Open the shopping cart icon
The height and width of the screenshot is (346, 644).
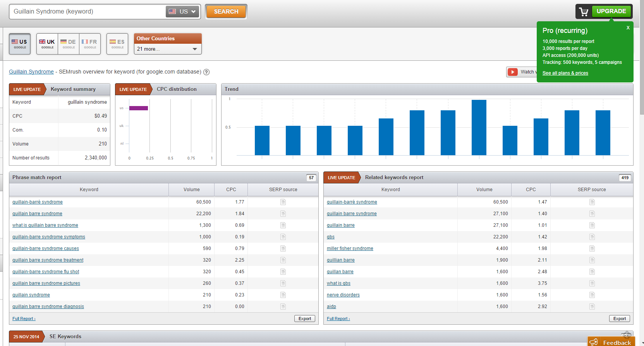pyautogui.click(x=584, y=12)
